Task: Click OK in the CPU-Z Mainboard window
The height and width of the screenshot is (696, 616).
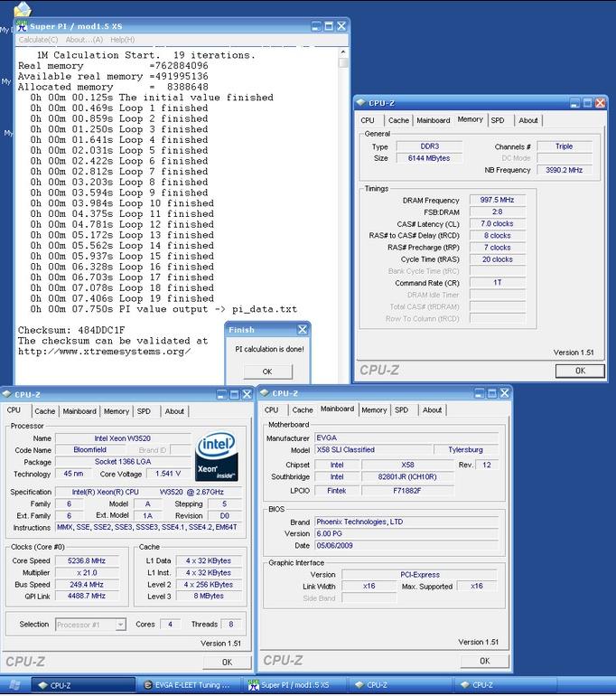Action: [x=485, y=661]
